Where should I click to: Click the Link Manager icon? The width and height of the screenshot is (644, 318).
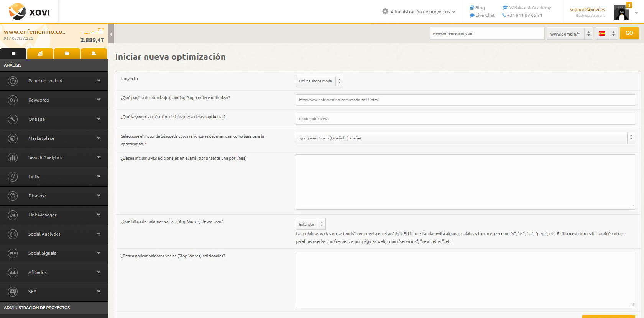pyautogui.click(x=13, y=215)
